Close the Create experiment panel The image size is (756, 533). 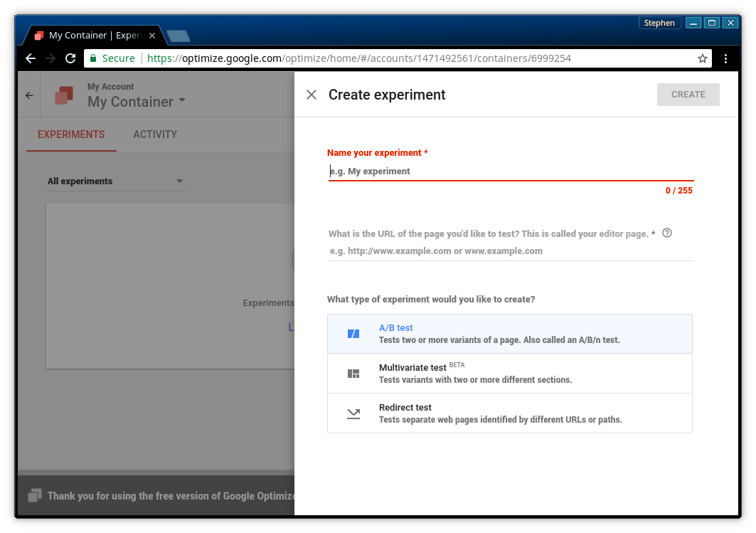pos(312,95)
